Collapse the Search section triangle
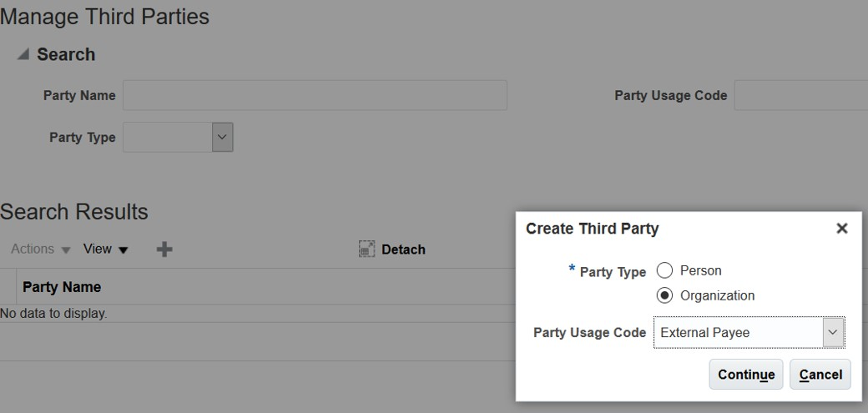 [x=23, y=55]
